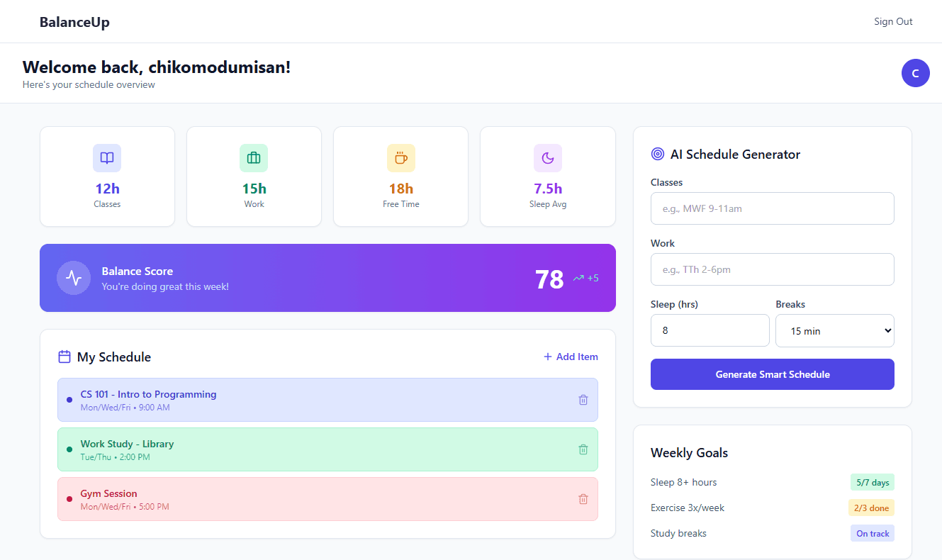942x560 pixels.
Task: Click the Sleep hours input field
Action: tap(710, 331)
